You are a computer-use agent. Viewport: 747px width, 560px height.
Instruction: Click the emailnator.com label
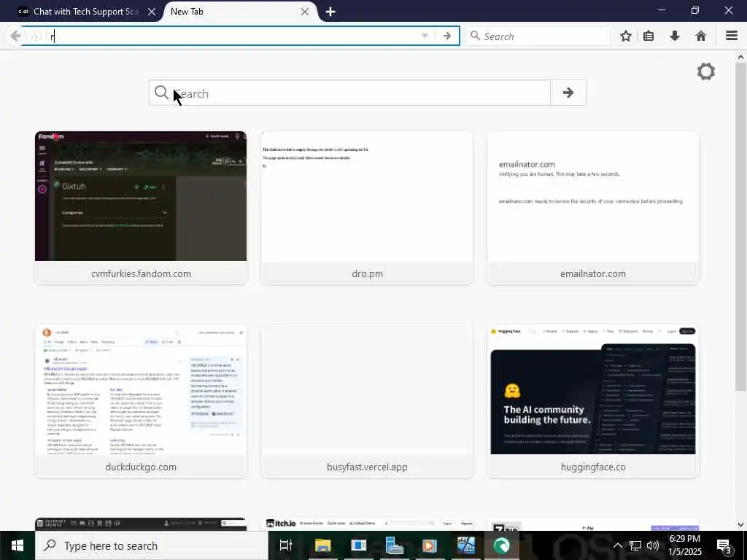[x=592, y=274]
